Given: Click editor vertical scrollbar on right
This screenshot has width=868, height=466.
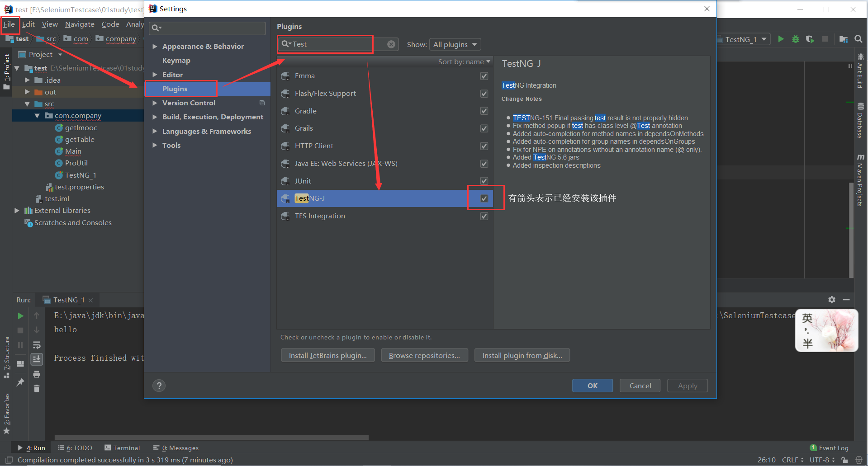Looking at the screenshot, I should [x=851, y=231].
